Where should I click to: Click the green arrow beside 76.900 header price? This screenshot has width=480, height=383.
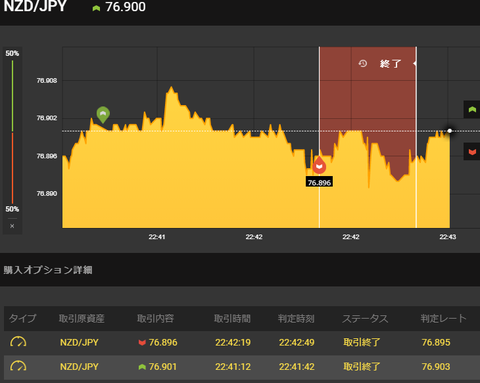[96, 8]
